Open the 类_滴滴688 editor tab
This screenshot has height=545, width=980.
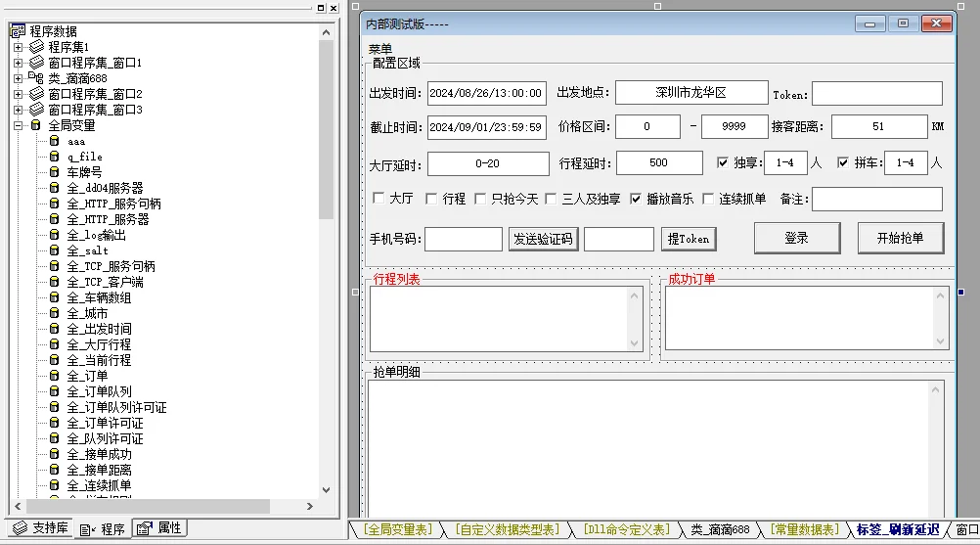(720, 529)
